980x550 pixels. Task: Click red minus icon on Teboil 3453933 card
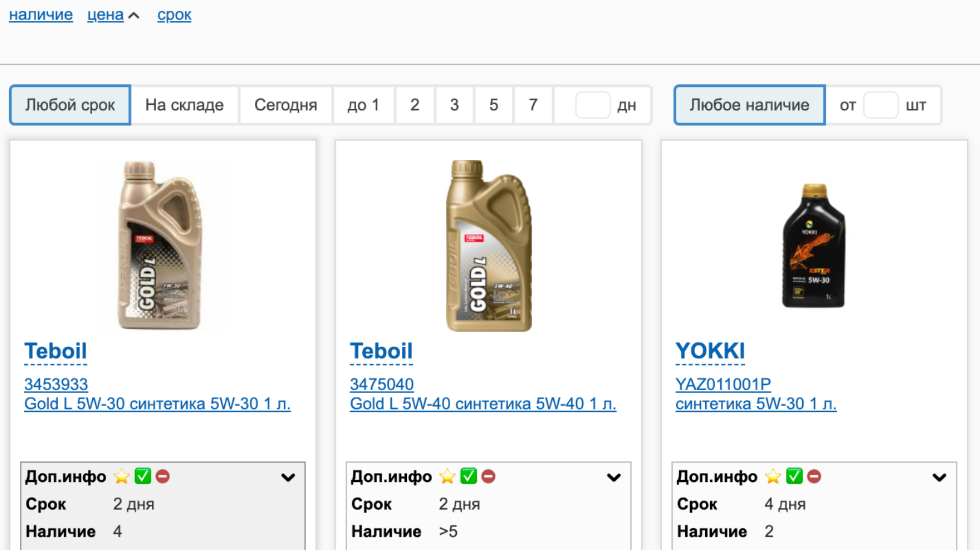163,476
